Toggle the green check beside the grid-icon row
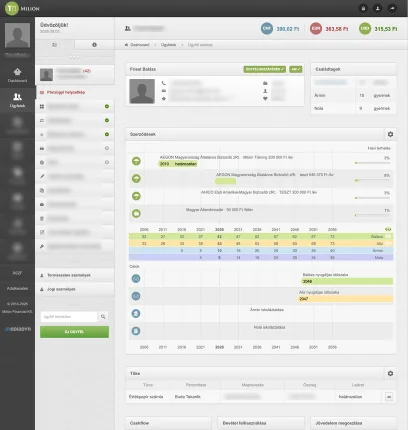Image resolution: width=408 pixels, height=430 pixels. click(107, 106)
